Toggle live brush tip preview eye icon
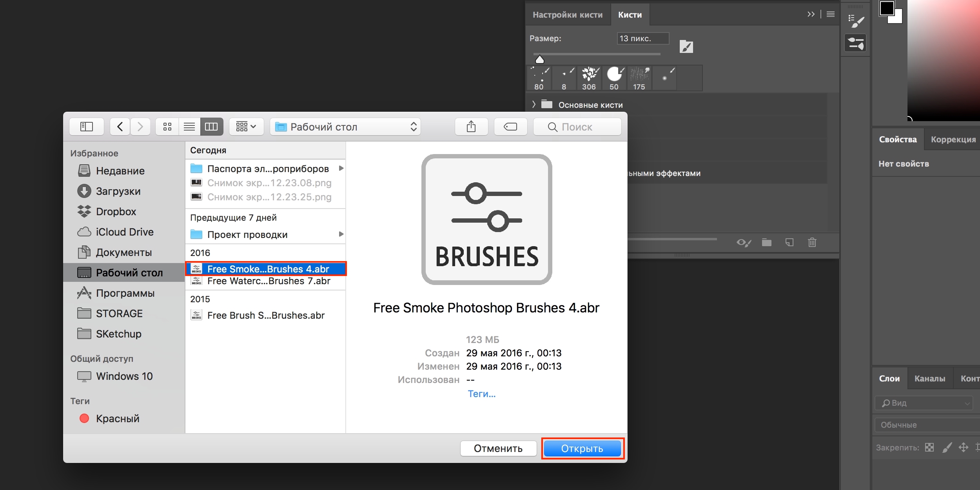 743,243
